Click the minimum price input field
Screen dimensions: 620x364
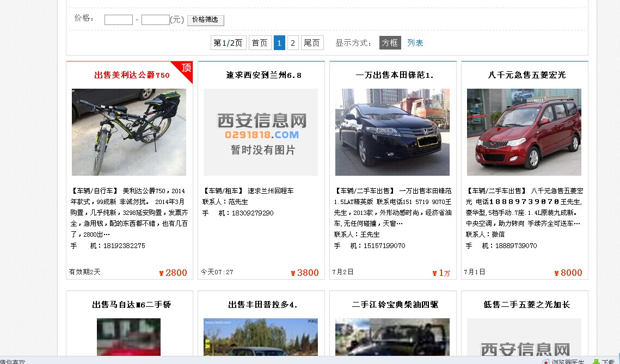click(x=119, y=20)
